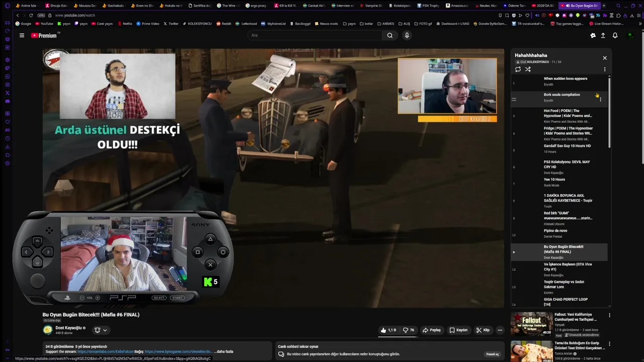Switch to 'Sertifika' browser tab

click(199, 6)
